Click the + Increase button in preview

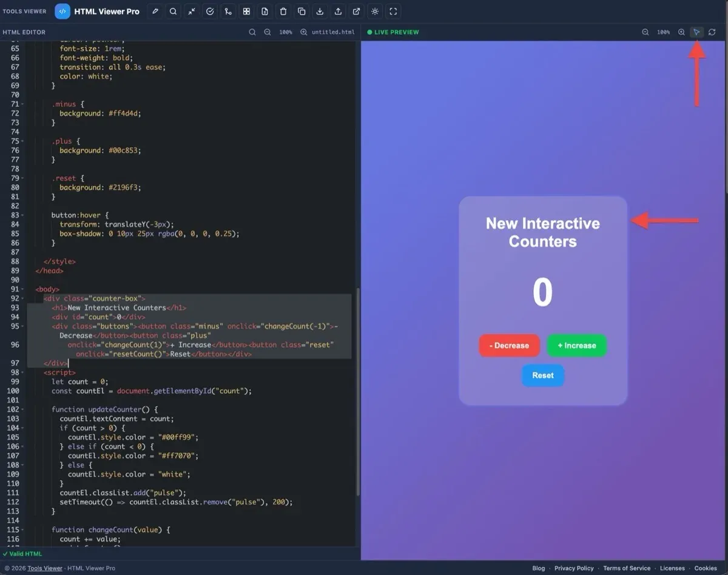click(576, 346)
